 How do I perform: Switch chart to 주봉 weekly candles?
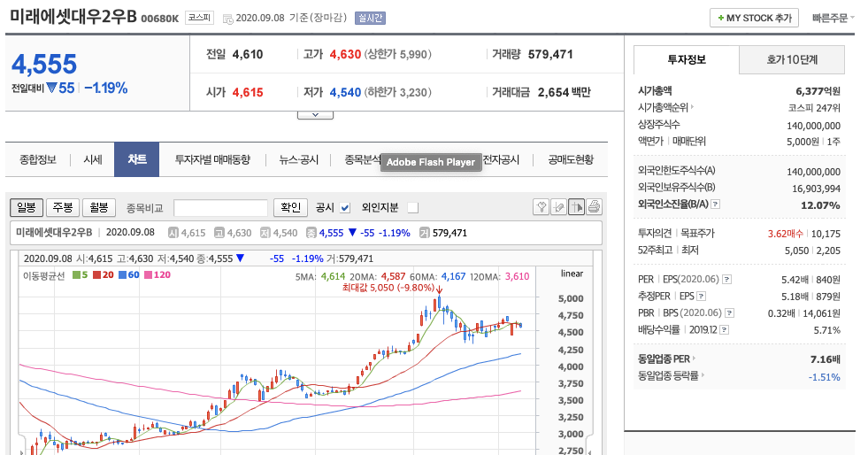pyautogui.click(x=63, y=207)
